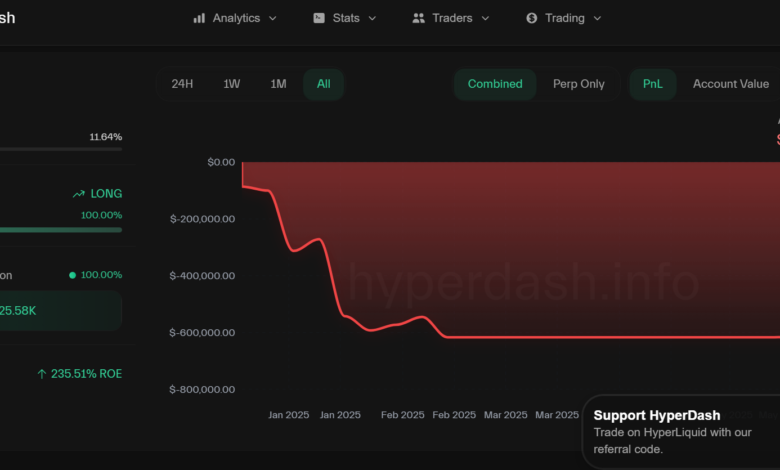Open the Traders dropdown chevron
This screenshot has width=780, height=470.
point(486,18)
